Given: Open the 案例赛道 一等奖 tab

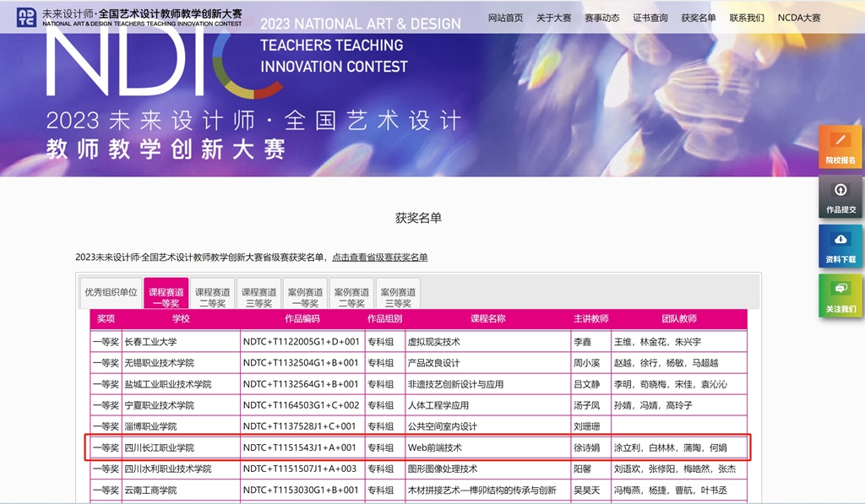Looking at the screenshot, I should pyautogui.click(x=305, y=293).
